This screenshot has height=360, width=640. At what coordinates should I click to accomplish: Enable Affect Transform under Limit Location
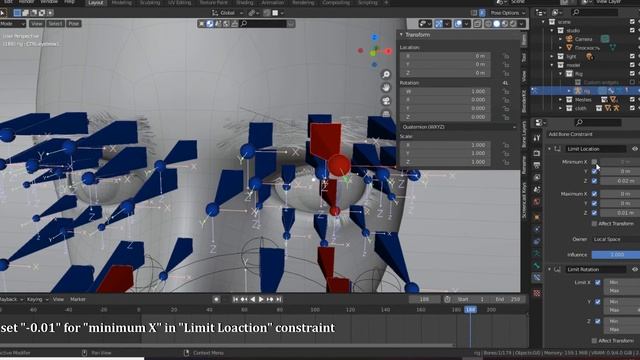[x=594, y=224]
